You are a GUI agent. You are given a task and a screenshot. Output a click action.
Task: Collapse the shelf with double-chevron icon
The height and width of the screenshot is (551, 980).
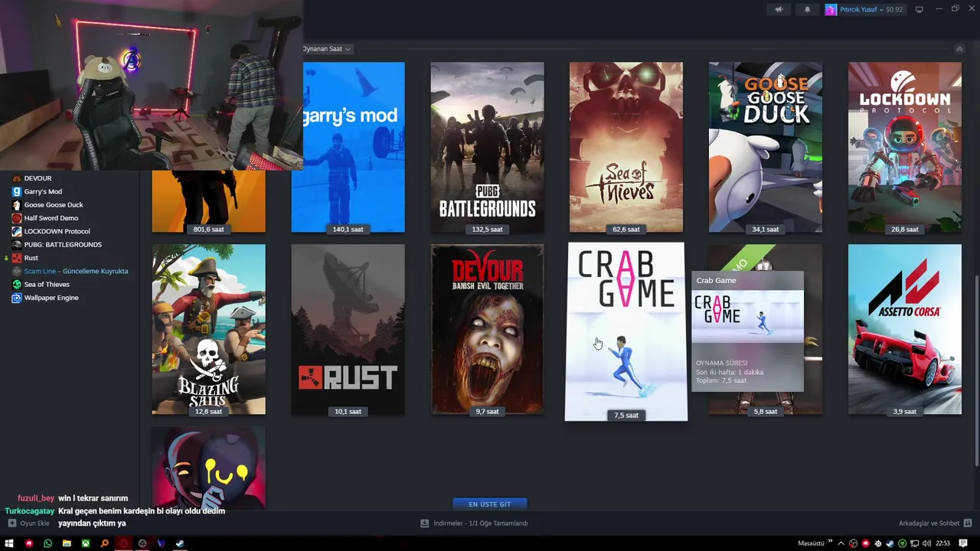[x=959, y=49]
